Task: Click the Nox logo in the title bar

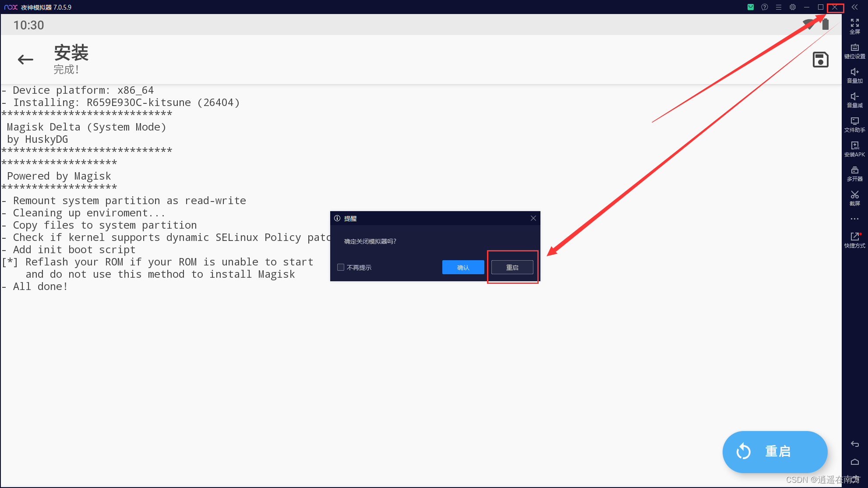Action: 11,7
